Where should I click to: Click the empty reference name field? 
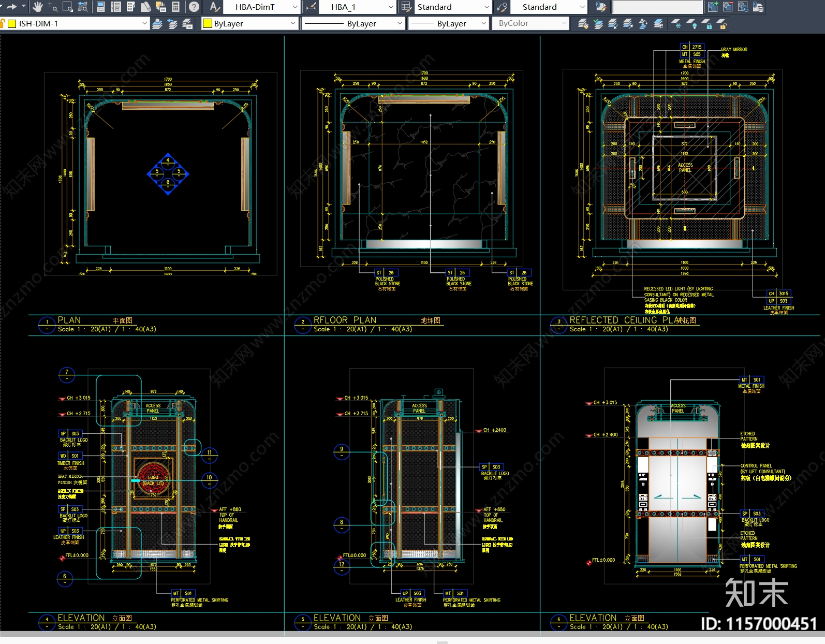tap(658, 7)
